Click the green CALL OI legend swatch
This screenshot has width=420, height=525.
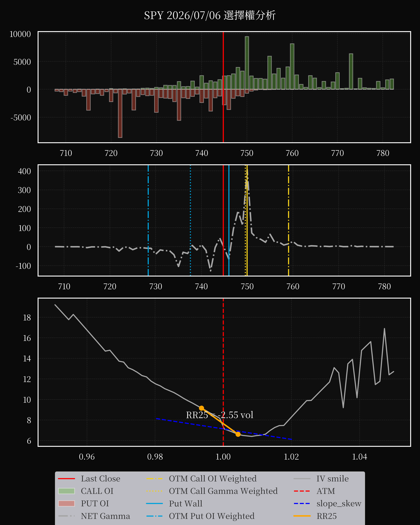pyautogui.click(x=66, y=491)
